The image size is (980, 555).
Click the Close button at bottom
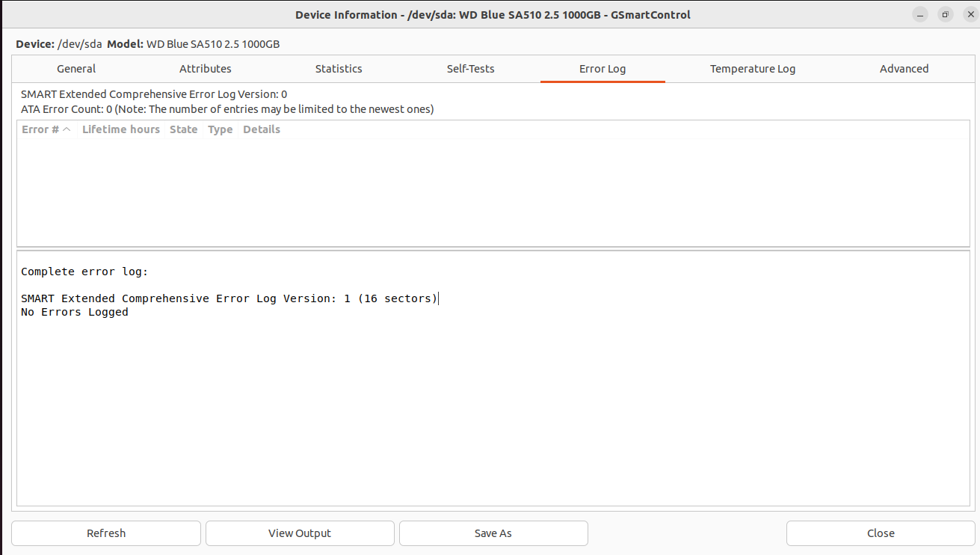click(881, 533)
